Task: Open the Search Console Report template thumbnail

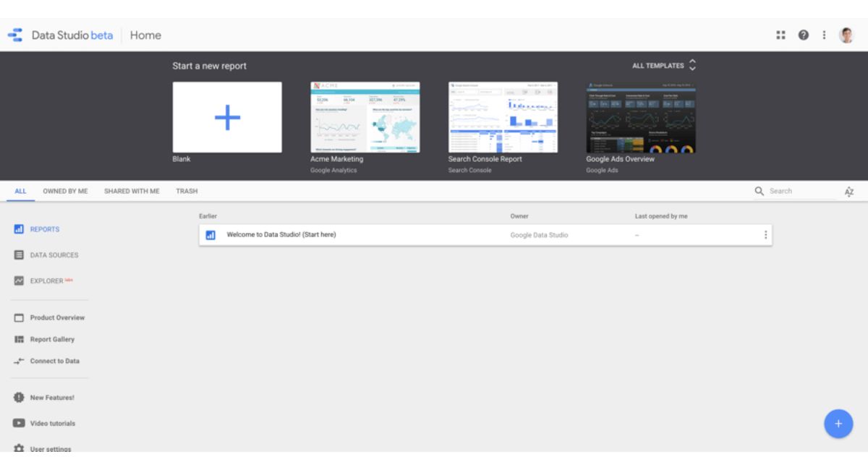Action: tap(503, 117)
